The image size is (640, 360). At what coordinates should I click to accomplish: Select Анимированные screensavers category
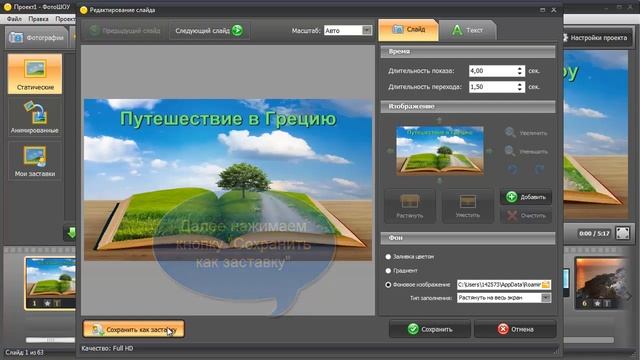35,118
